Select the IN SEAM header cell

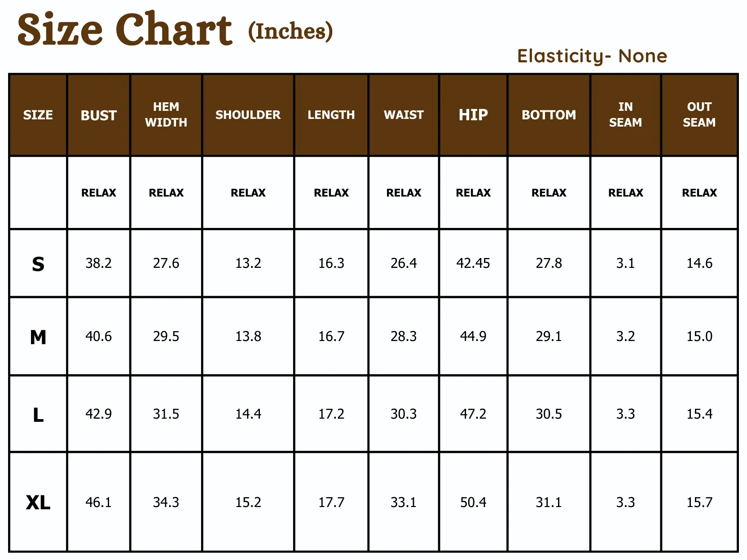point(625,115)
